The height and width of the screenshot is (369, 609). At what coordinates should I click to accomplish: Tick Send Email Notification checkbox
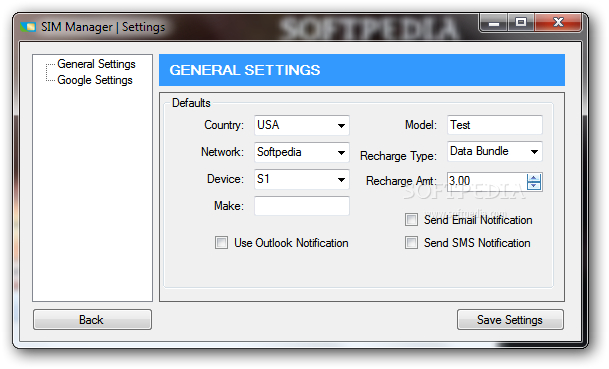coord(411,220)
